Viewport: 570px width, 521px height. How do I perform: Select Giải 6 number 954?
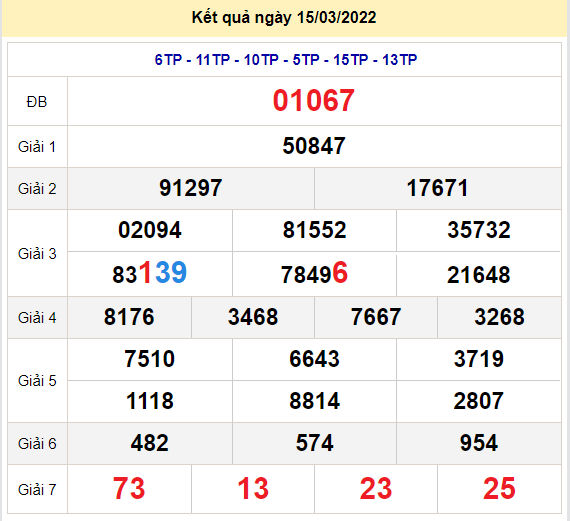479,443
